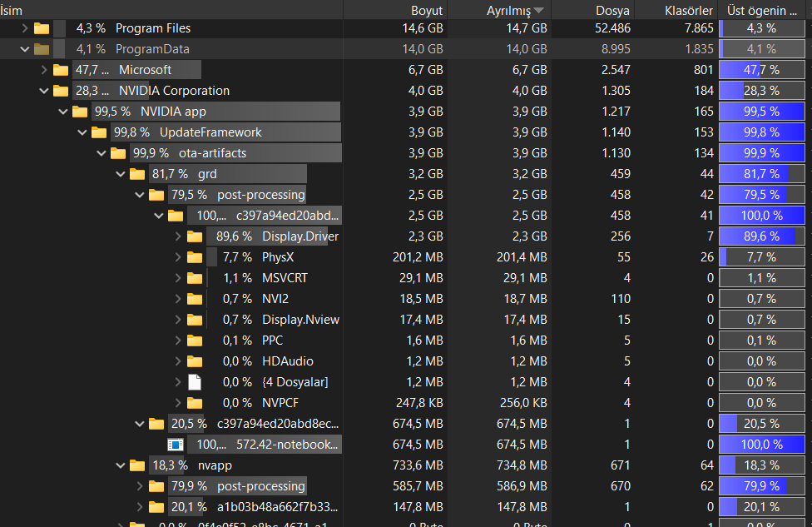The height and width of the screenshot is (527, 812).
Task: Click the NVIDIA app folder icon
Action: [80, 112]
